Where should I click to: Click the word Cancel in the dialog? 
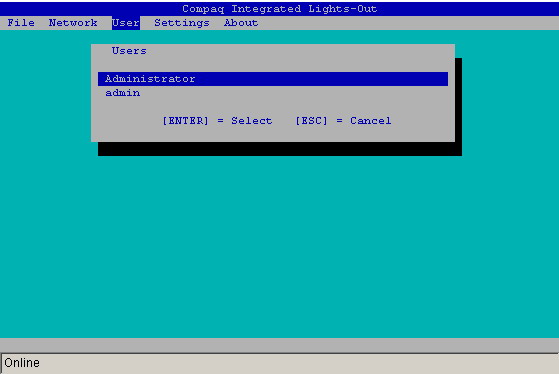(371, 121)
